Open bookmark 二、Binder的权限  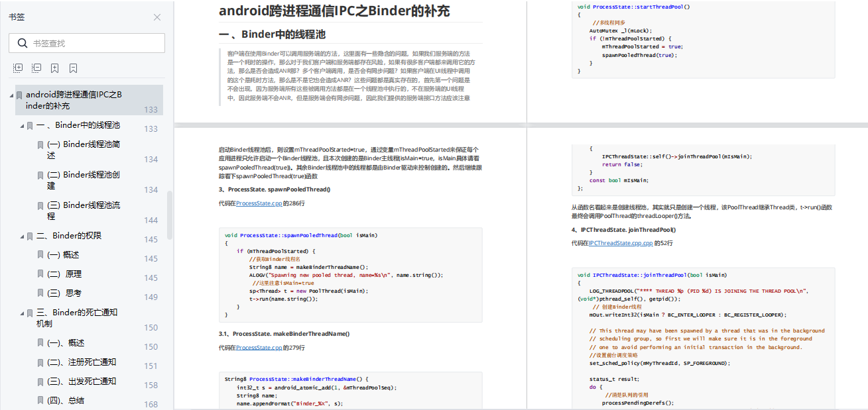69,235
